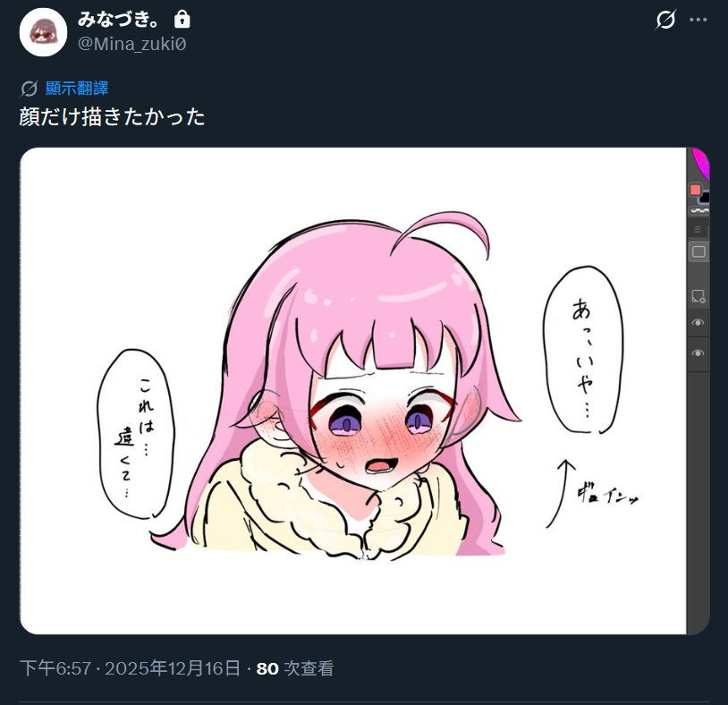Click the display name みなづき。
Screen dimensions: 728x705
coord(119,20)
